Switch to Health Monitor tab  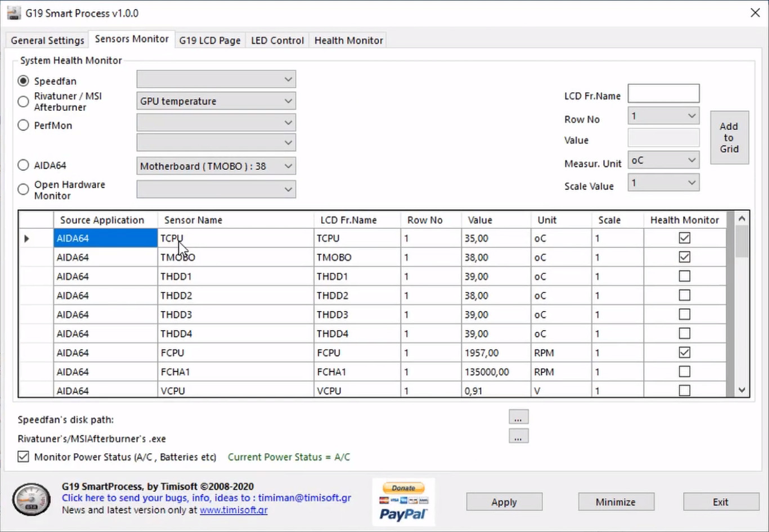[348, 40]
